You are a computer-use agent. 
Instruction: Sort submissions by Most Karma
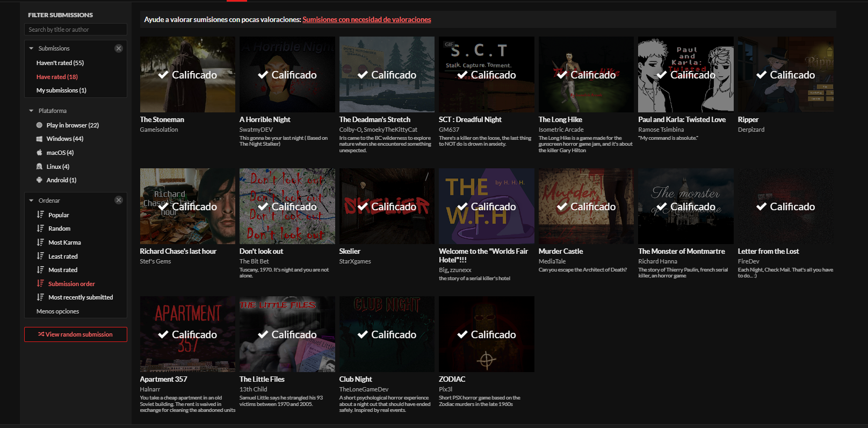(64, 242)
